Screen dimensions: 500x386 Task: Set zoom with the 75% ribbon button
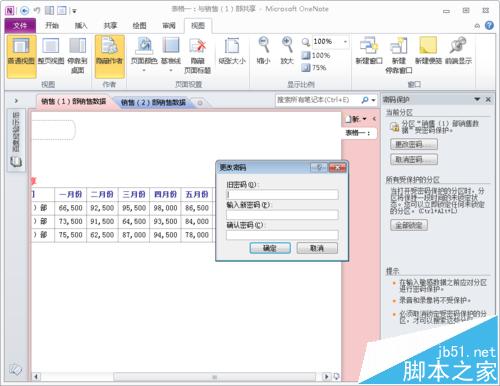click(314, 68)
